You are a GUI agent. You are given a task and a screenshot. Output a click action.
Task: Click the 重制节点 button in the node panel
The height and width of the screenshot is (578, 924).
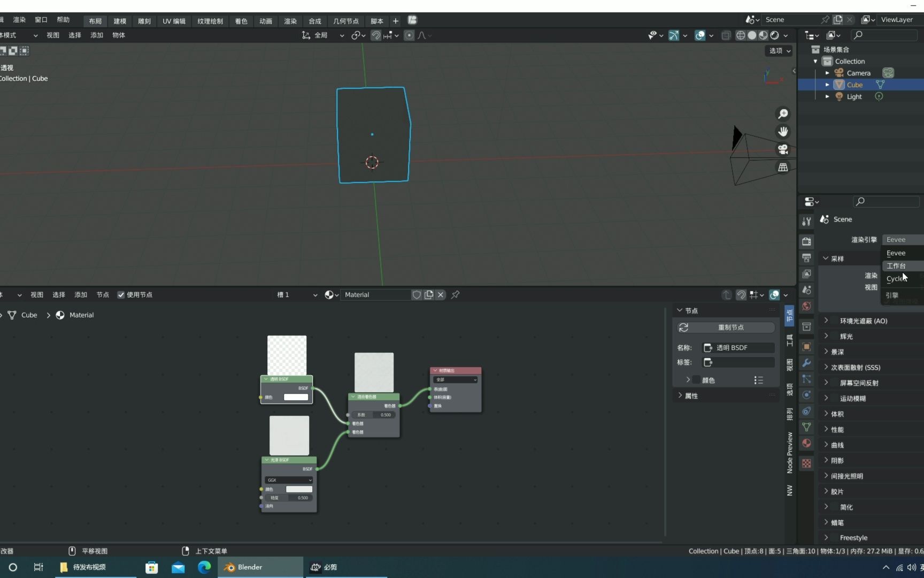coord(725,327)
